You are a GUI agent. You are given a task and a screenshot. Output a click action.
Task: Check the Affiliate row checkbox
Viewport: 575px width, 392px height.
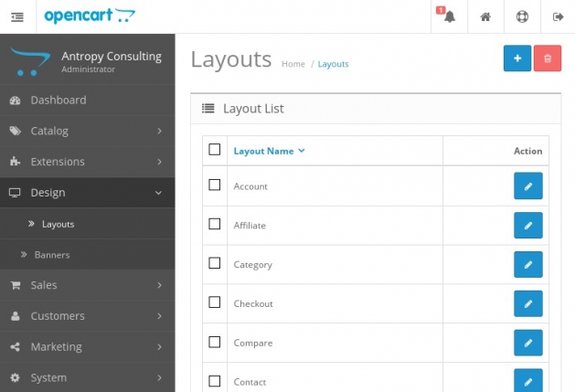point(215,224)
